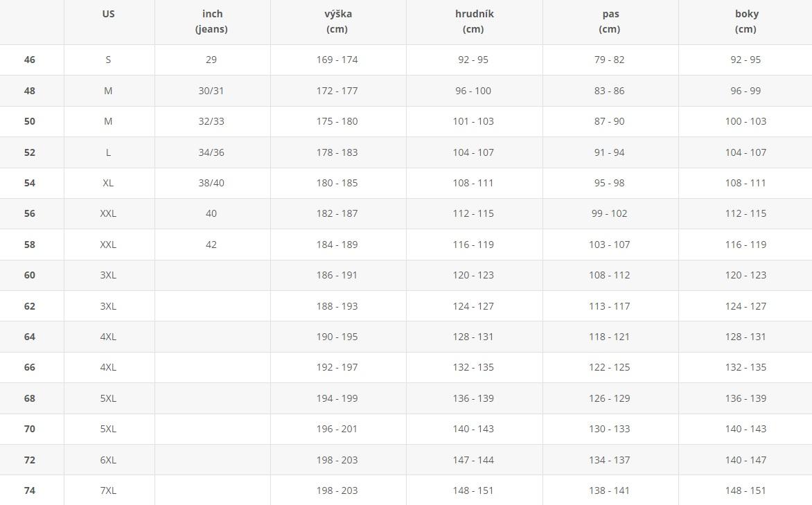
Task: Click height cell 175 - 180
Action: tap(337, 121)
